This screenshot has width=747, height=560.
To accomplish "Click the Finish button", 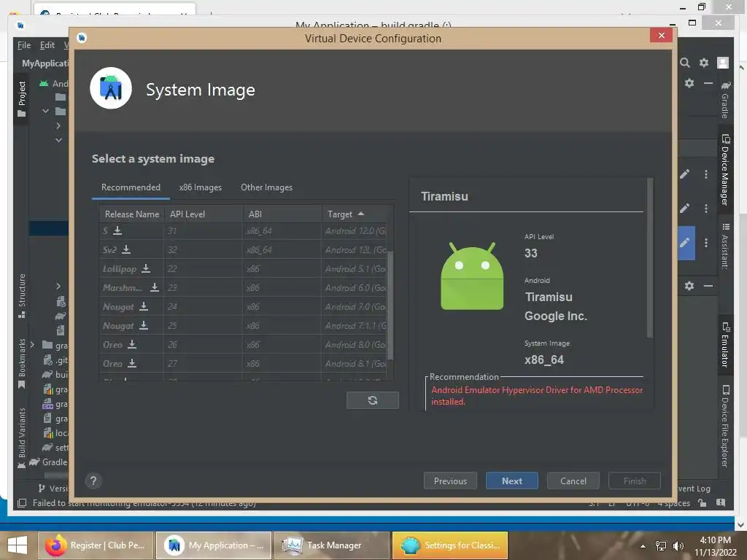I will pyautogui.click(x=635, y=481).
